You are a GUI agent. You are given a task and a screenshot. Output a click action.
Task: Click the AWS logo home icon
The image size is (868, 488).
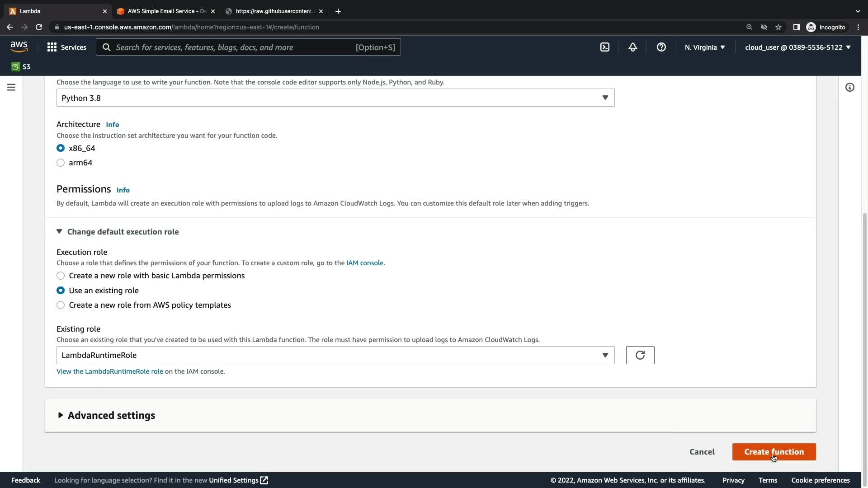click(19, 47)
